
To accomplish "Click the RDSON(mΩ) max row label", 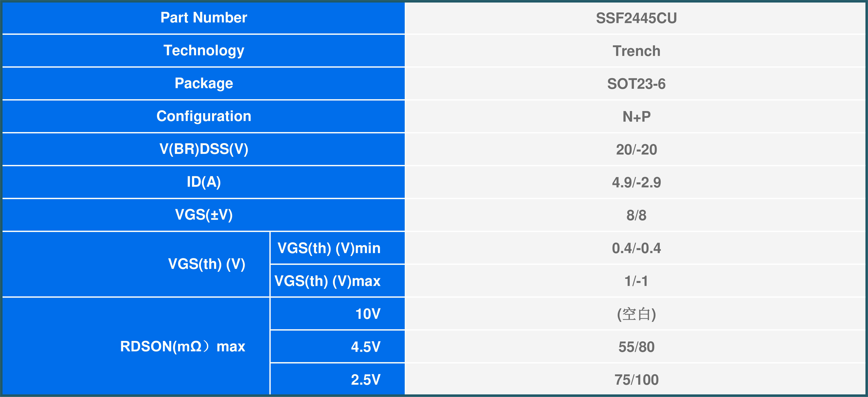I will (x=182, y=346).
